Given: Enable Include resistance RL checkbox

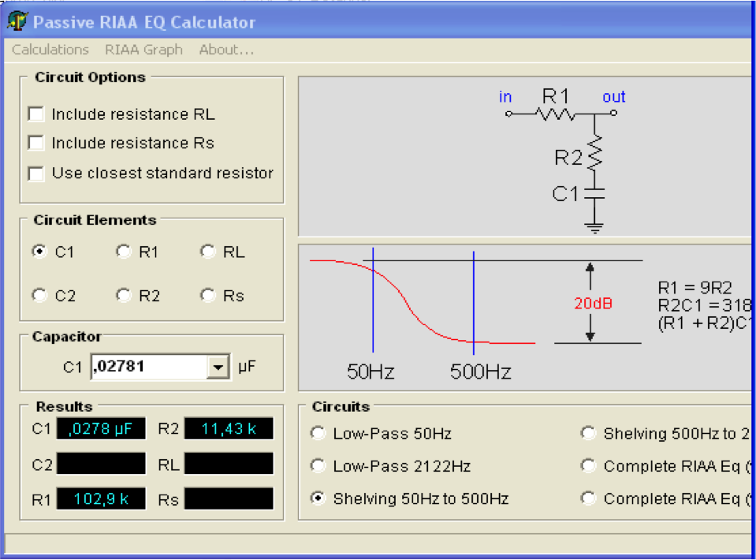Looking at the screenshot, I should click(36, 114).
